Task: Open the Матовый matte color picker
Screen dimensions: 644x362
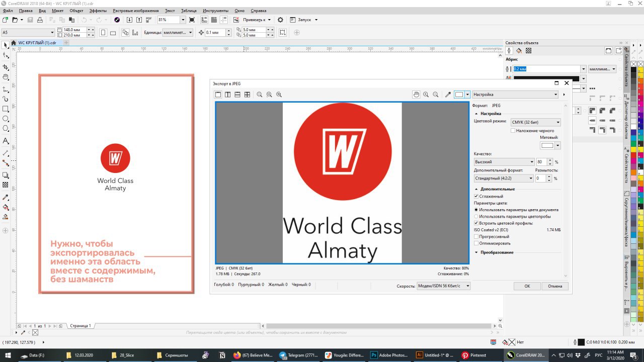Action: (550, 145)
